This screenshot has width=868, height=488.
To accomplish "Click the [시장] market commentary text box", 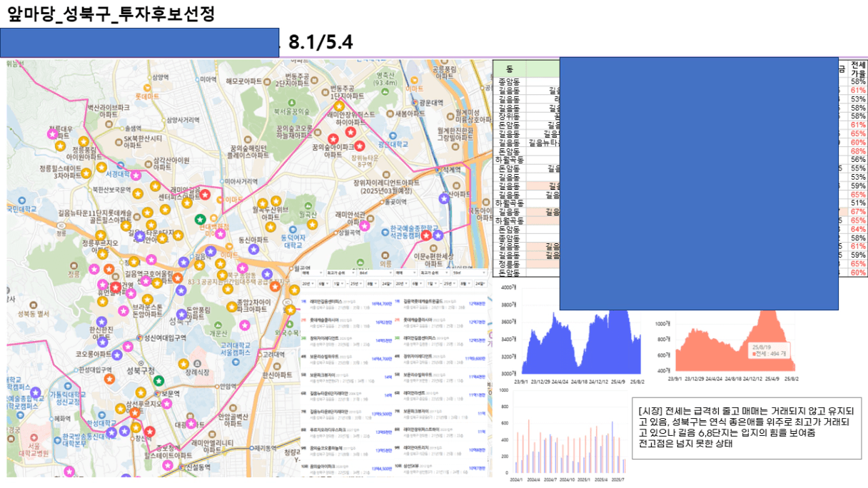I will coord(746,428).
